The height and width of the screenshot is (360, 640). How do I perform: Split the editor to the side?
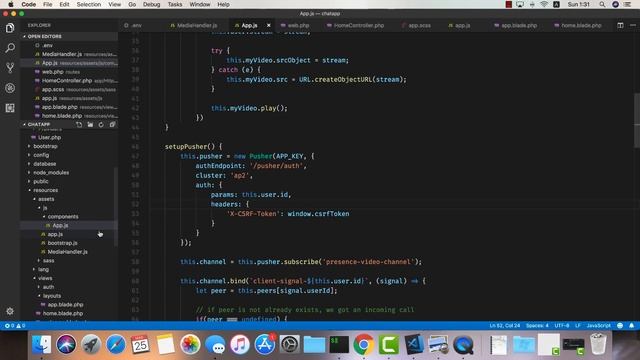(x=620, y=25)
